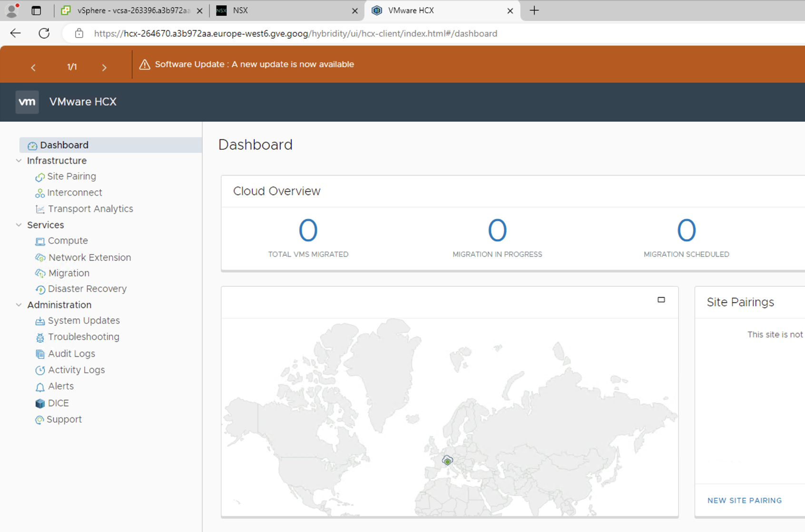
Task: Close the NSX browser tab
Action: click(x=355, y=10)
